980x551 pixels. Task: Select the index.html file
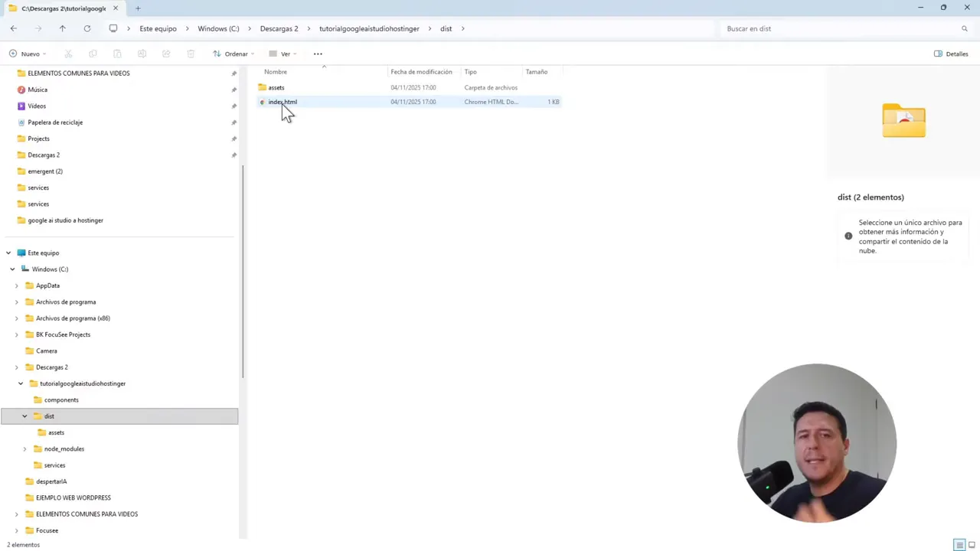coord(283,102)
